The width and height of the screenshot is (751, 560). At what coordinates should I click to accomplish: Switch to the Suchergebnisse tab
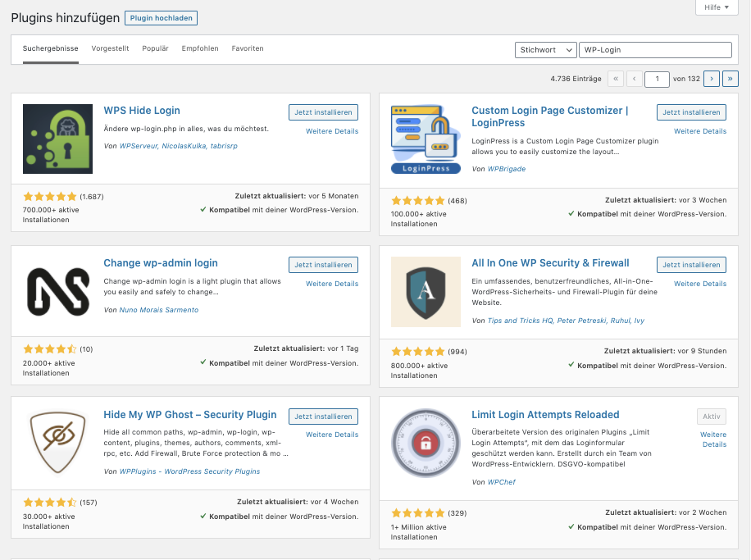pyautogui.click(x=50, y=48)
